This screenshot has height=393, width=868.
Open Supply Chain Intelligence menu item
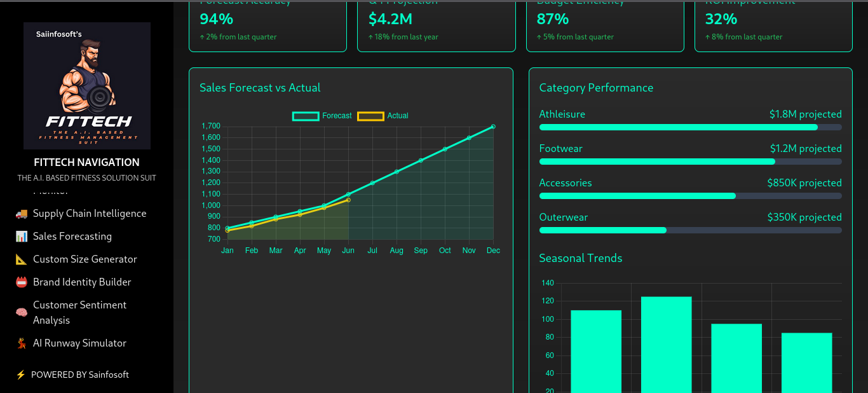(x=90, y=214)
